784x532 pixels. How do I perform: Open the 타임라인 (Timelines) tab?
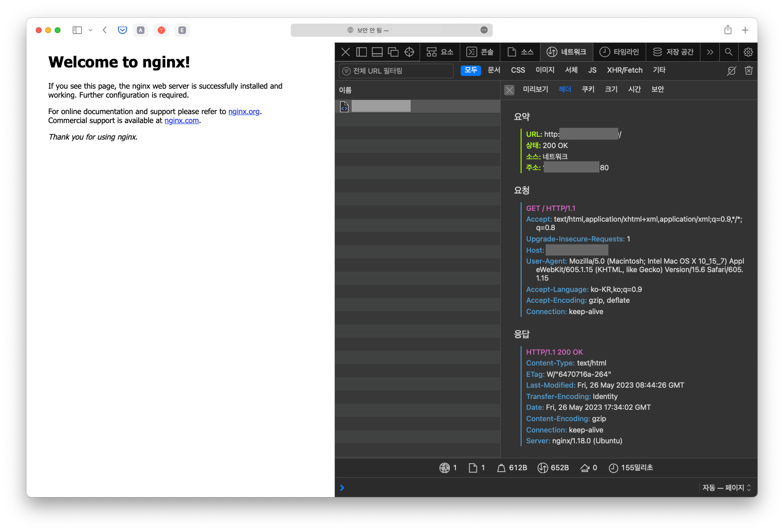(x=619, y=52)
